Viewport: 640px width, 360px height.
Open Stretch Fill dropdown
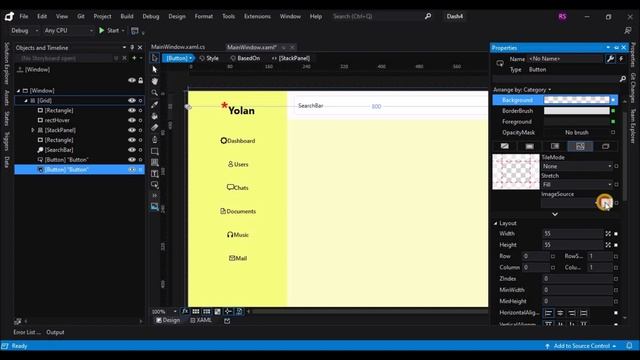click(x=577, y=184)
